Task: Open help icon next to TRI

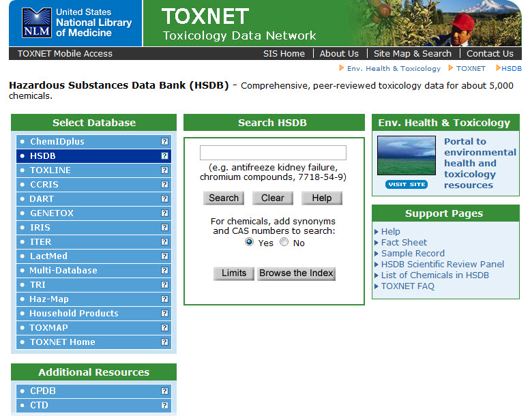Action: point(164,285)
